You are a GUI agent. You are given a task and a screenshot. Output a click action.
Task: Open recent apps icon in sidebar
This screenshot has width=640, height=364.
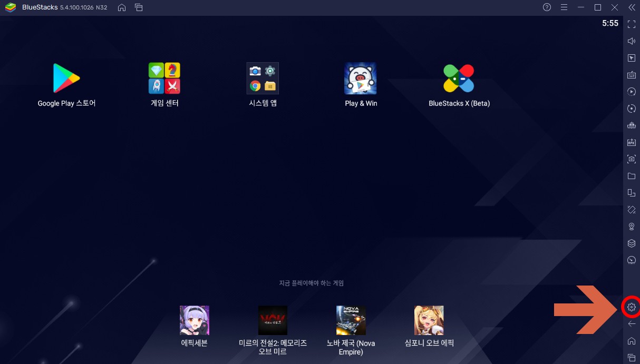click(x=632, y=358)
